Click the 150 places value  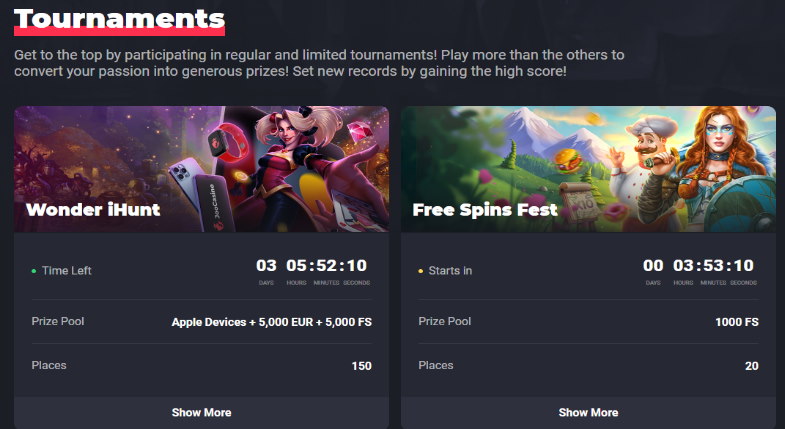click(361, 366)
